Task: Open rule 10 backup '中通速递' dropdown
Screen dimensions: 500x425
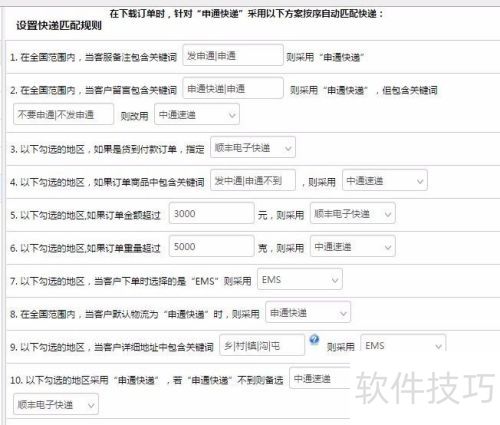Action: (319, 378)
